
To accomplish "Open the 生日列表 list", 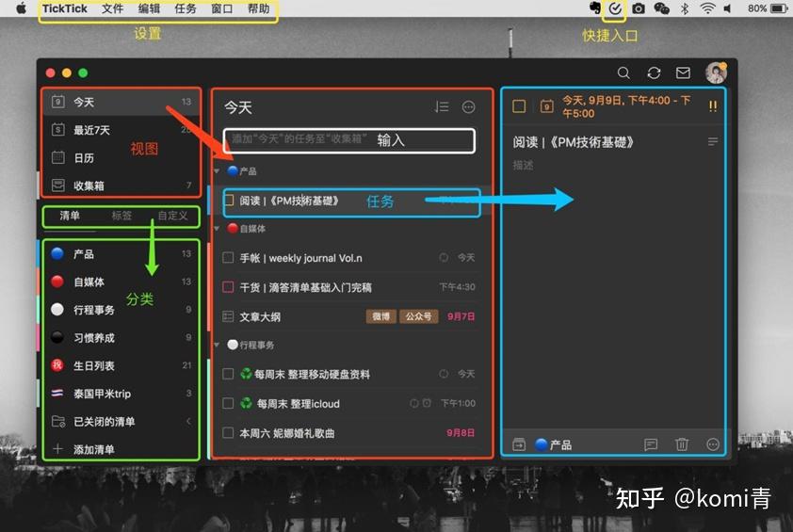I will click(x=121, y=365).
